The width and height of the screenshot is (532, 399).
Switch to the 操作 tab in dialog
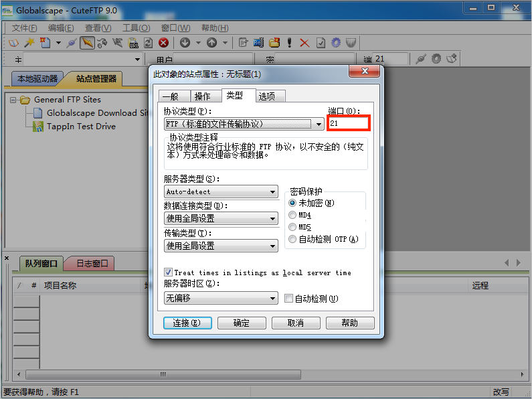point(205,96)
